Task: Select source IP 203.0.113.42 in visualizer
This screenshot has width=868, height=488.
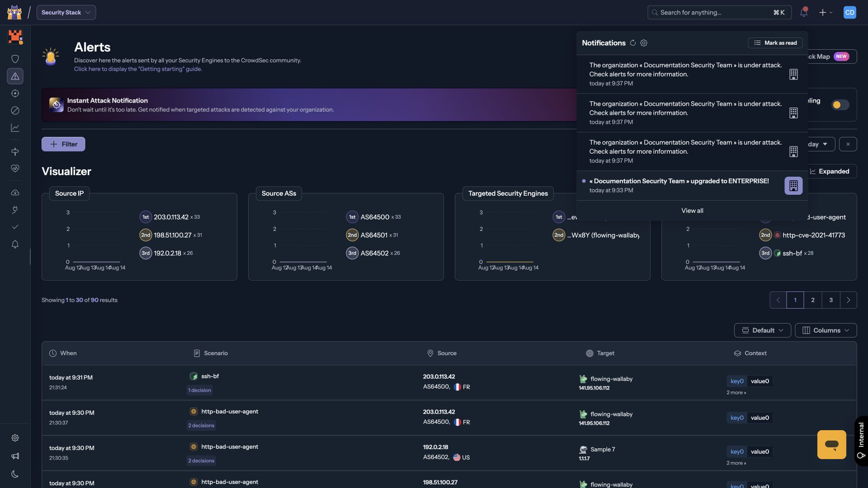Action: (170, 217)
